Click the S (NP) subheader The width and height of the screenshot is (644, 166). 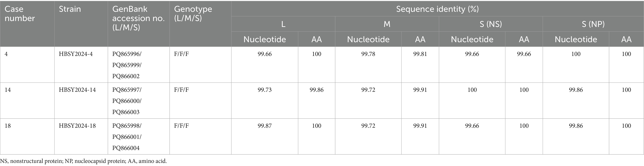point(593,24)
